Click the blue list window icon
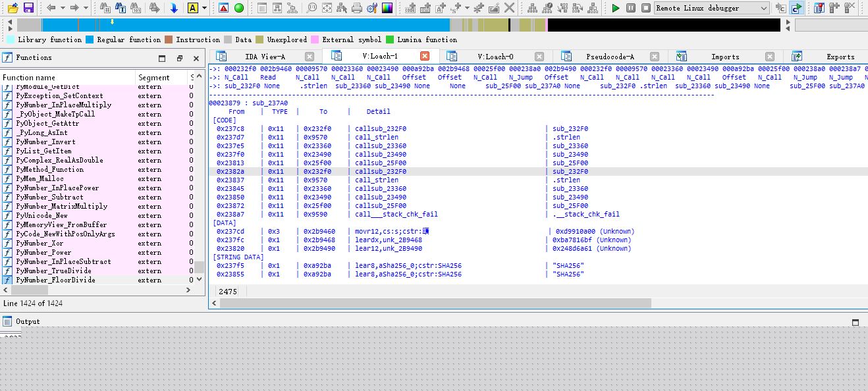 [819, 8]
